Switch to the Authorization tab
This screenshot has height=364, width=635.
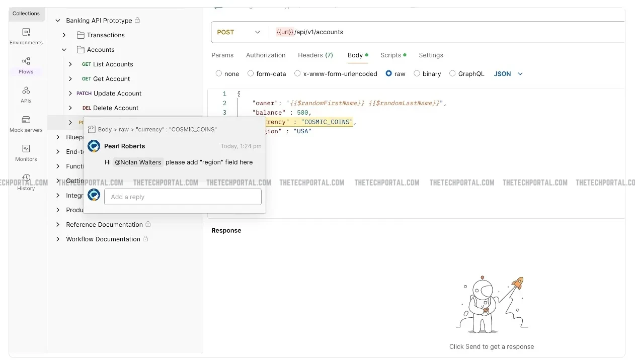266,55
